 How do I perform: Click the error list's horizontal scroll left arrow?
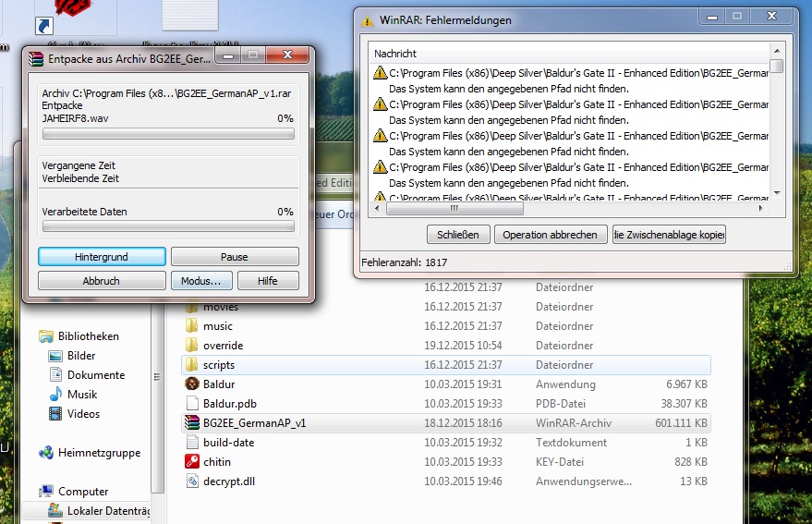377,208
